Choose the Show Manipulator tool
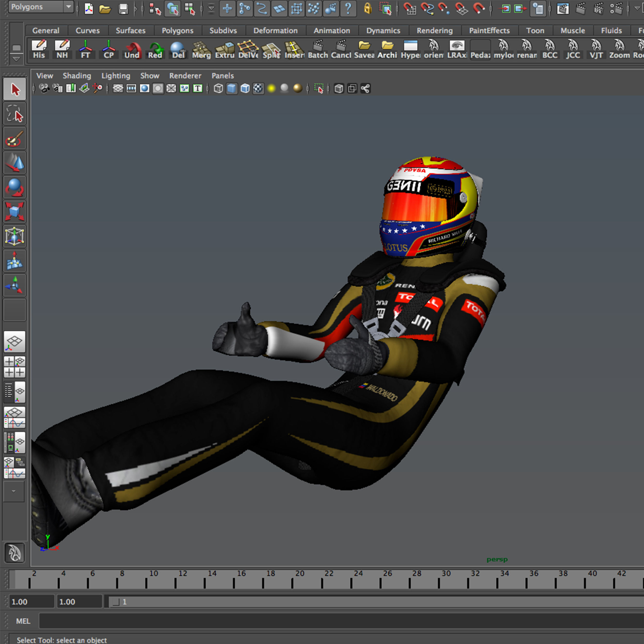644x644 pixels. pos(15,285)
